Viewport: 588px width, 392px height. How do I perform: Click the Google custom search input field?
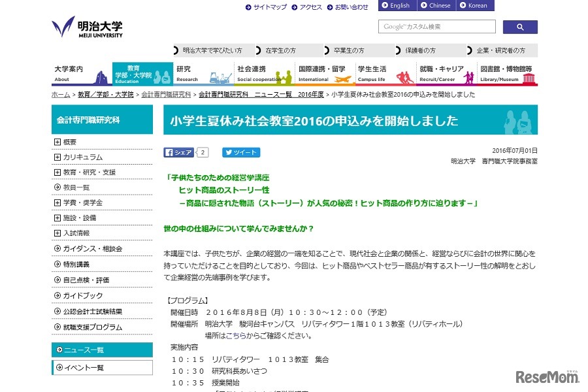point(436,27)
